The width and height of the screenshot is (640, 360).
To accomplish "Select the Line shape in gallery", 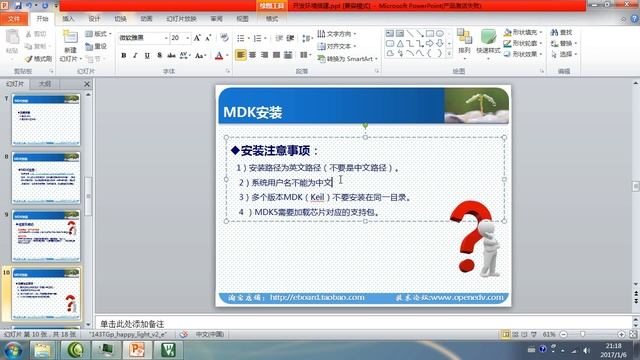I will tap(410, 33).
